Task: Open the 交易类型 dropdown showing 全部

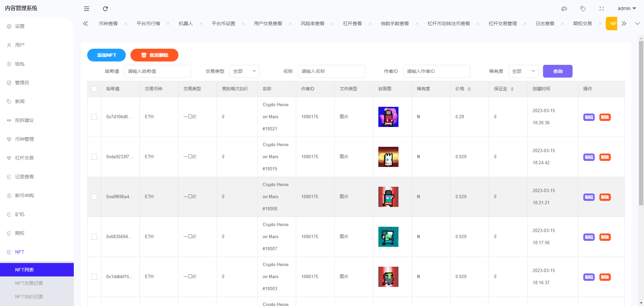Action: [x=244, y=71]
